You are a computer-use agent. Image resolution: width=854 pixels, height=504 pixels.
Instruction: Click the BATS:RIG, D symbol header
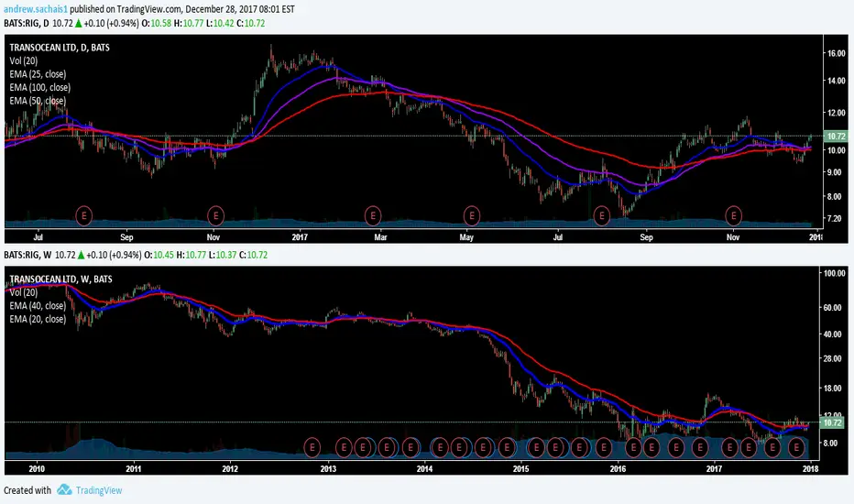27,24
